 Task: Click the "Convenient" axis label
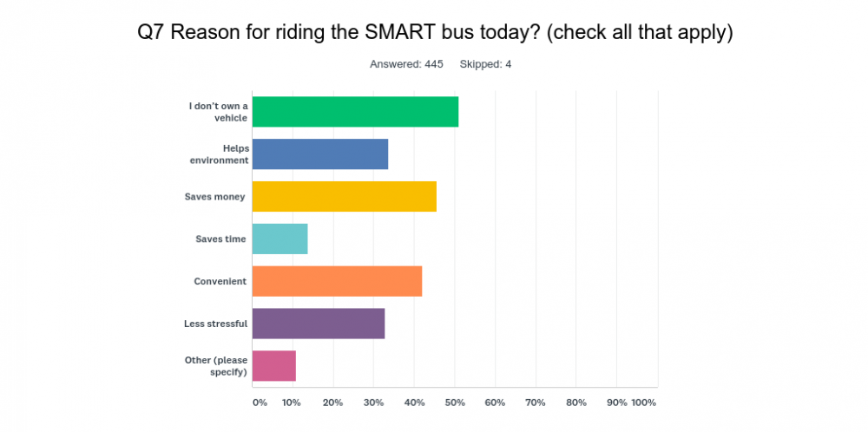(220, 281)
